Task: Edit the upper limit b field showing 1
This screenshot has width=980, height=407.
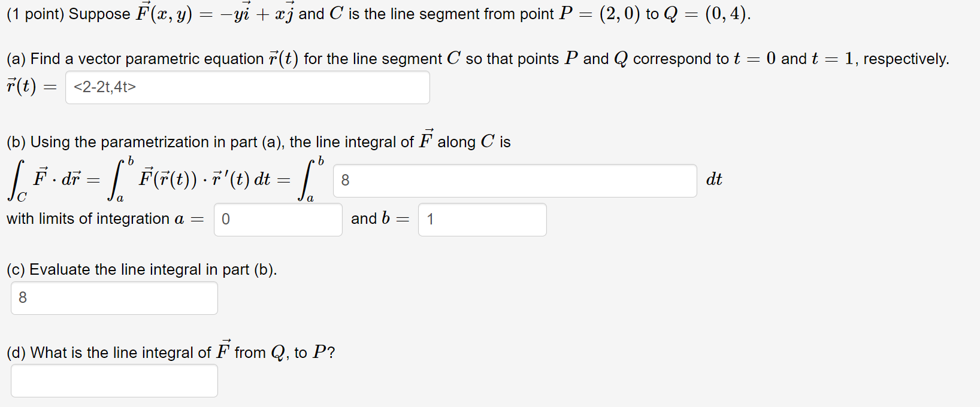Action: pos(481,220)
